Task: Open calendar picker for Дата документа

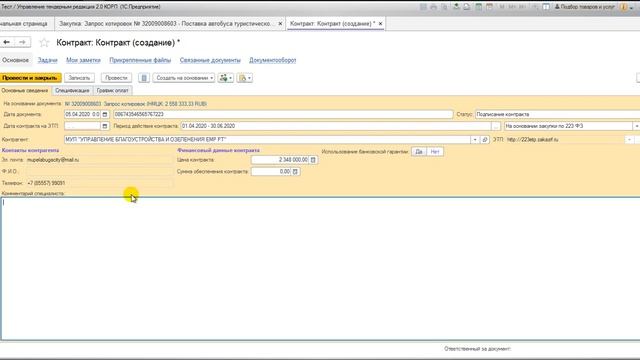Action: click(105, 115)
